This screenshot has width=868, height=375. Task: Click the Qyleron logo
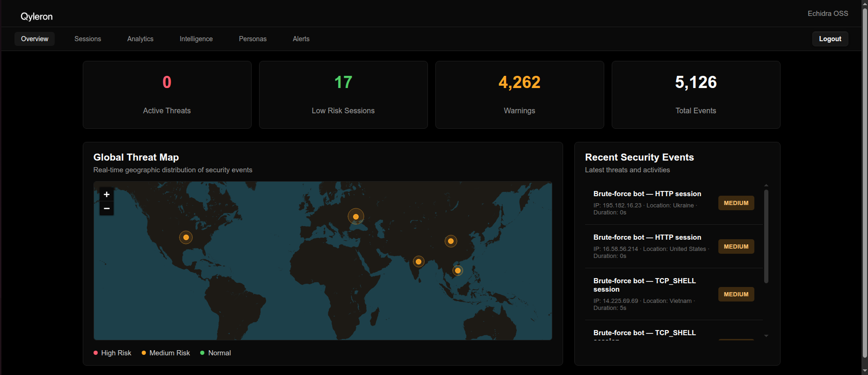coord(36,16)
